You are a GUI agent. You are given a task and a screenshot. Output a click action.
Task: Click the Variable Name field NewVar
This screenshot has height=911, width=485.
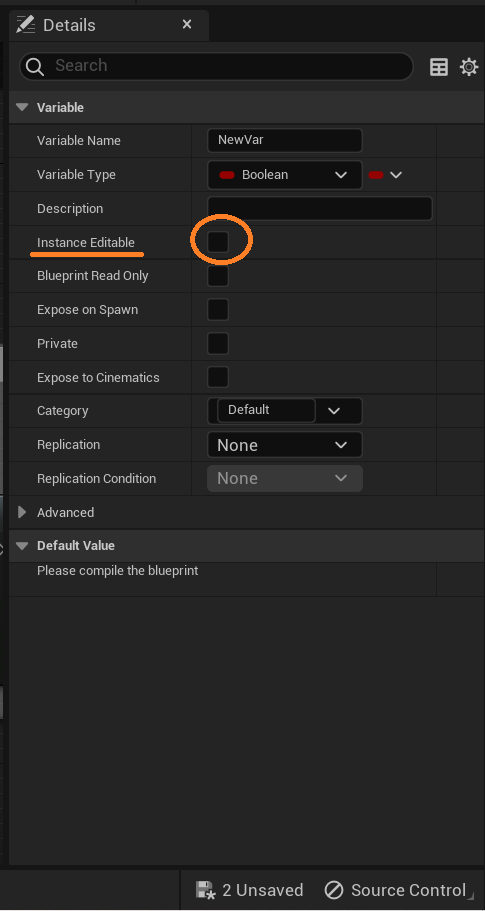285,141
